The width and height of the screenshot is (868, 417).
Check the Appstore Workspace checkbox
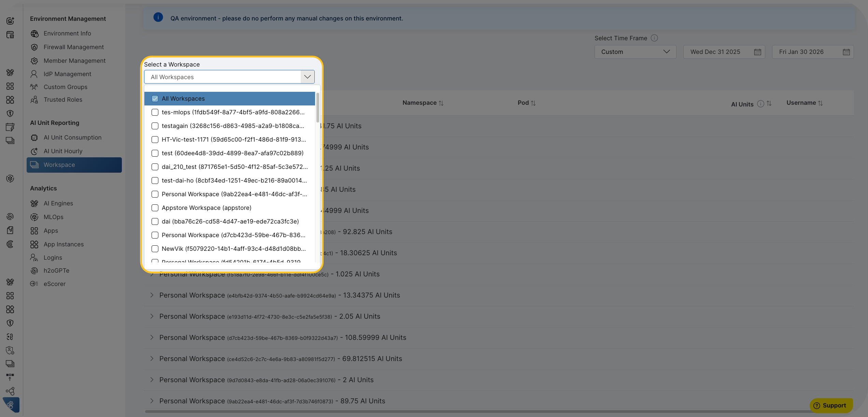click(x=155, y=207)
